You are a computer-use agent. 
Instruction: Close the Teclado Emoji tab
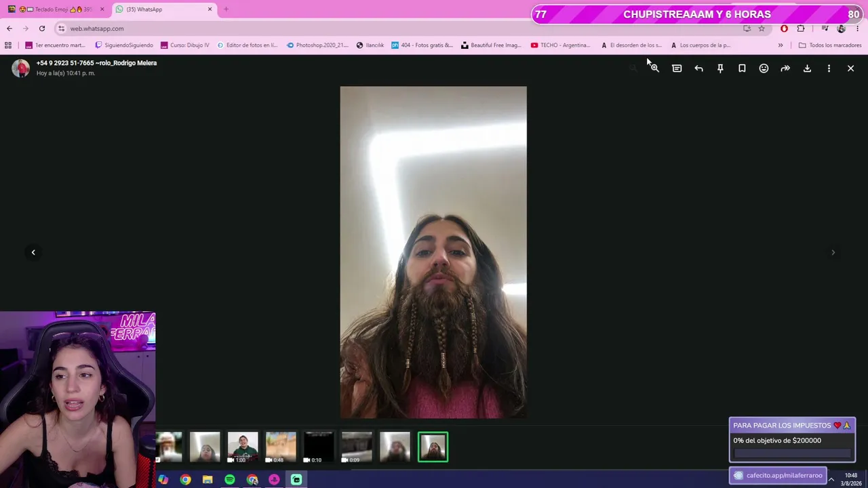click(102, 9)
